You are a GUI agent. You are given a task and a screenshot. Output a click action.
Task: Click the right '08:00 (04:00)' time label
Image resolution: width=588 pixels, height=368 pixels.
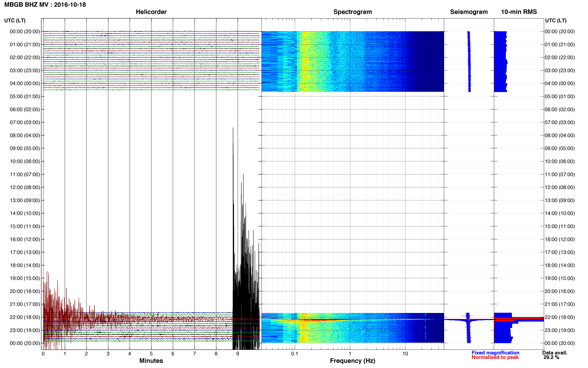click(560, 135)
